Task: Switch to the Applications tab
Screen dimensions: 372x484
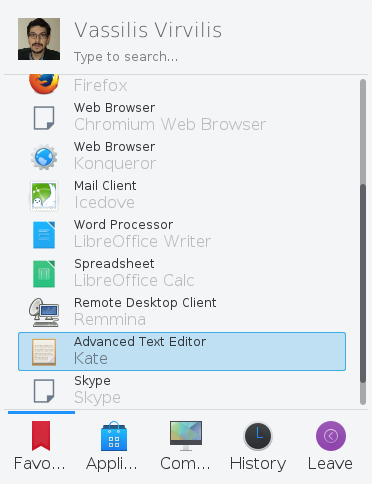Action: click(x=113, y=446)
